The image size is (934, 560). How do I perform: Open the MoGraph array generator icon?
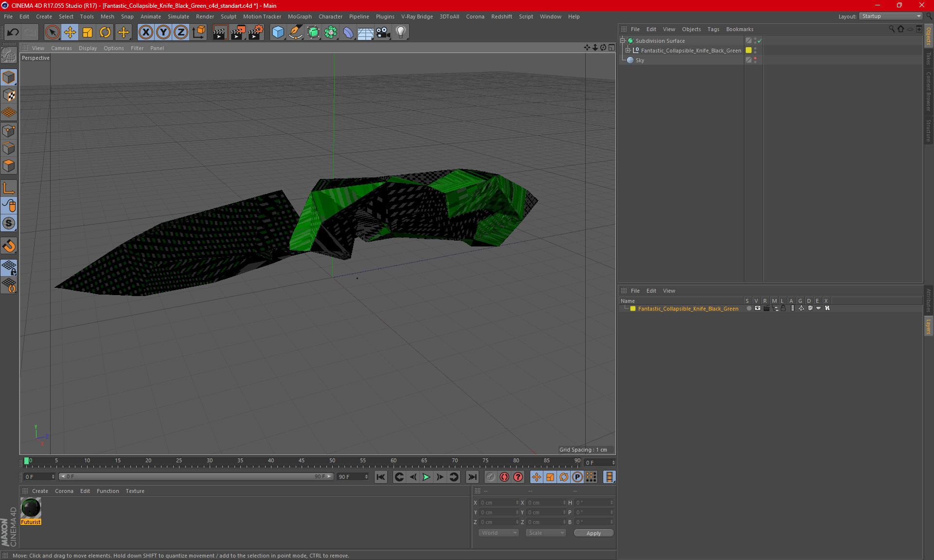coord(331,33)
